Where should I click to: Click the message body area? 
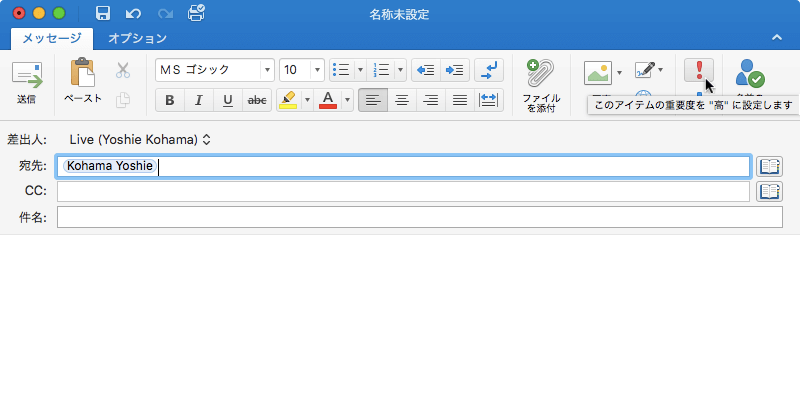pos(400,316)
